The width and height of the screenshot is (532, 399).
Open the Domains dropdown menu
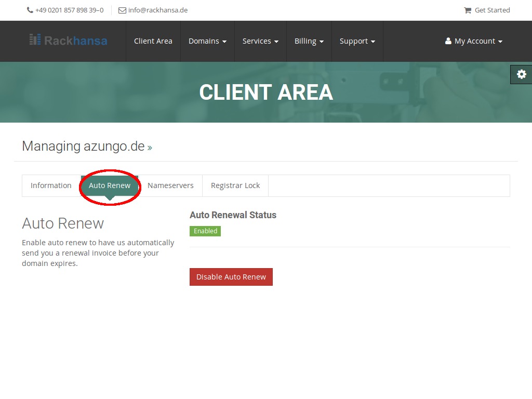pyautogui.click(x=207, y=41)
